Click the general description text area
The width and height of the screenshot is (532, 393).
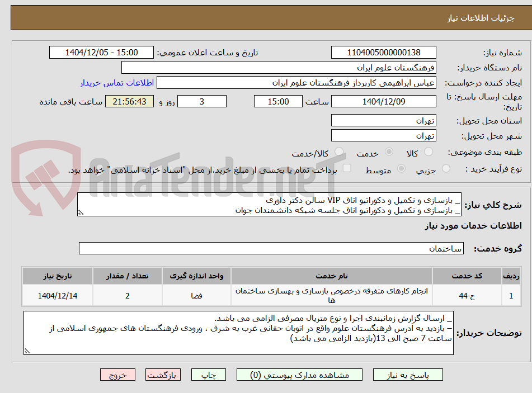point(270,205)
